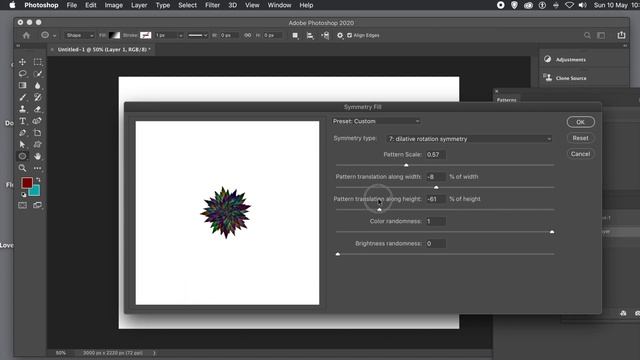Screen dimensions: 640x360
Task: Open the Layer menu
Action: [x=139, y=5]
